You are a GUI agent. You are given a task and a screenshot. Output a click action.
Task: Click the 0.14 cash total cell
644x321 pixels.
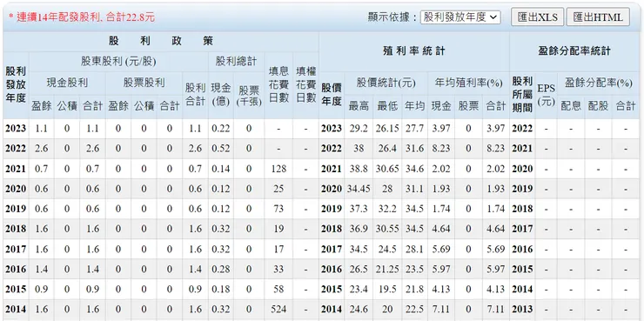click(220, 169)
